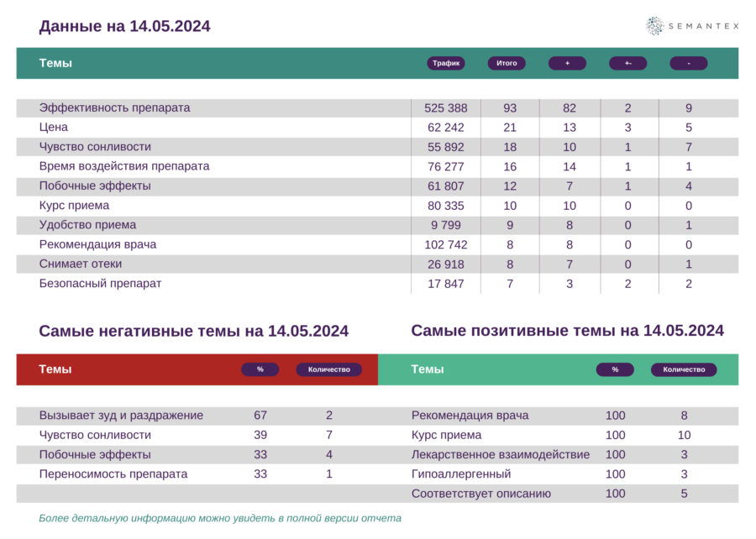The height and width of the screenshot is (539, 756).
Task: Click the '%' pill in the green positive header
Action: (615, 369)
